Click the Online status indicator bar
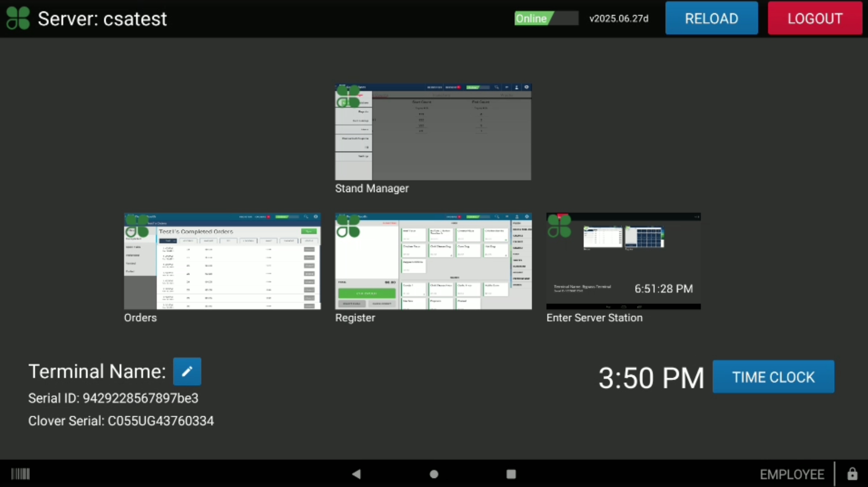Viewport: 868px width, 487px height. point(546,18)
